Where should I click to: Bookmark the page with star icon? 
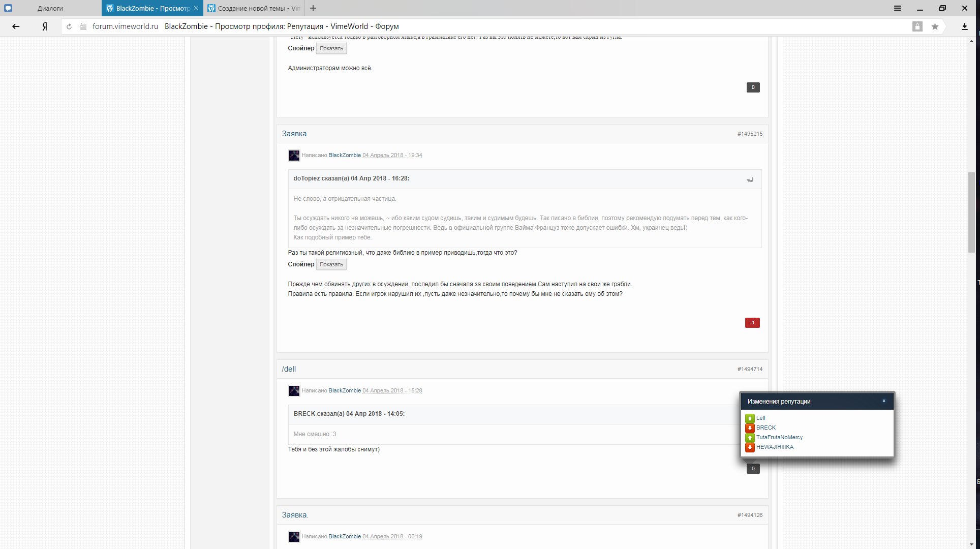pyautogui.click(x=935, y=26)
